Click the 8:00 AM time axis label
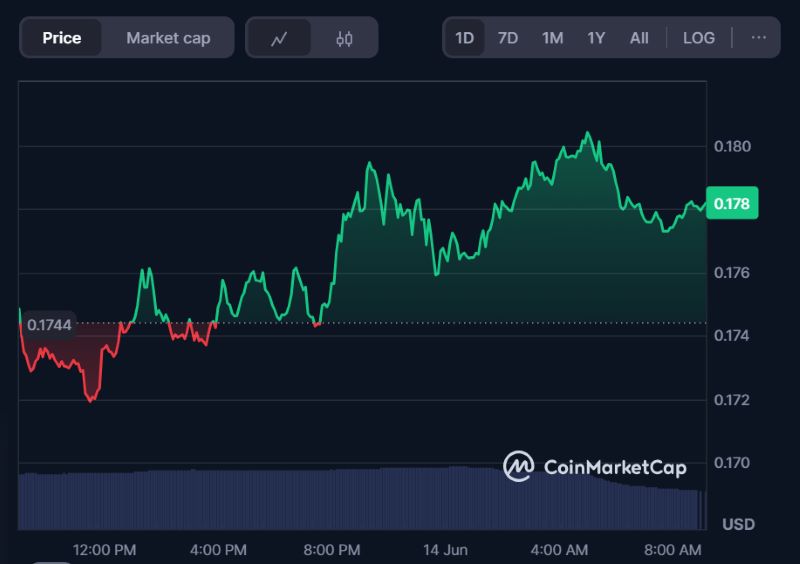Image resolution: width=800 pixels, height=564 pixels. 672,549
